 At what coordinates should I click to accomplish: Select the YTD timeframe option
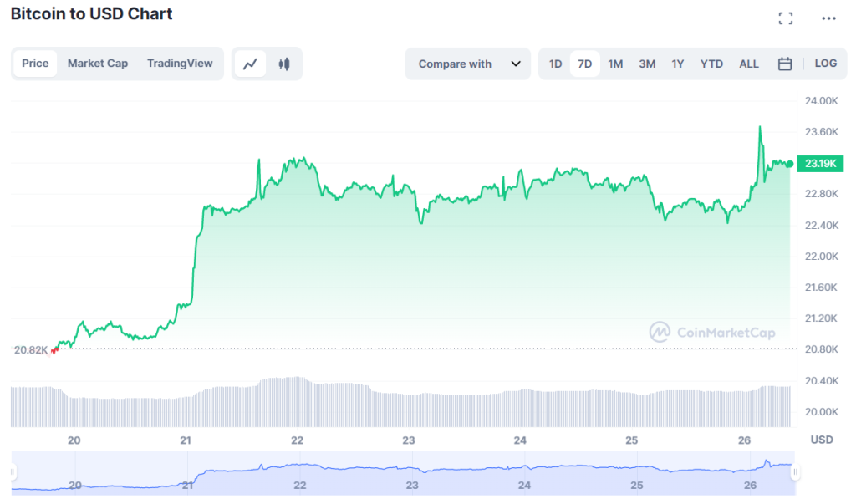711,64
